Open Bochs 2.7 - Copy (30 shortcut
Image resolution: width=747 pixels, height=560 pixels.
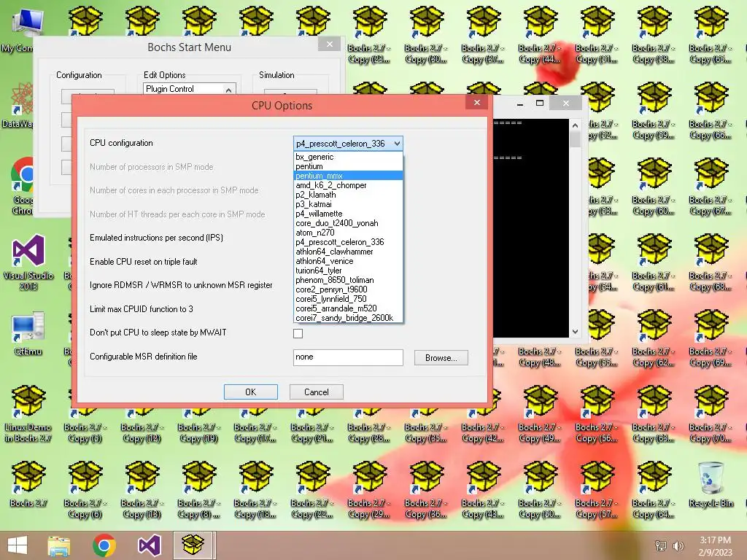point(426,34)
